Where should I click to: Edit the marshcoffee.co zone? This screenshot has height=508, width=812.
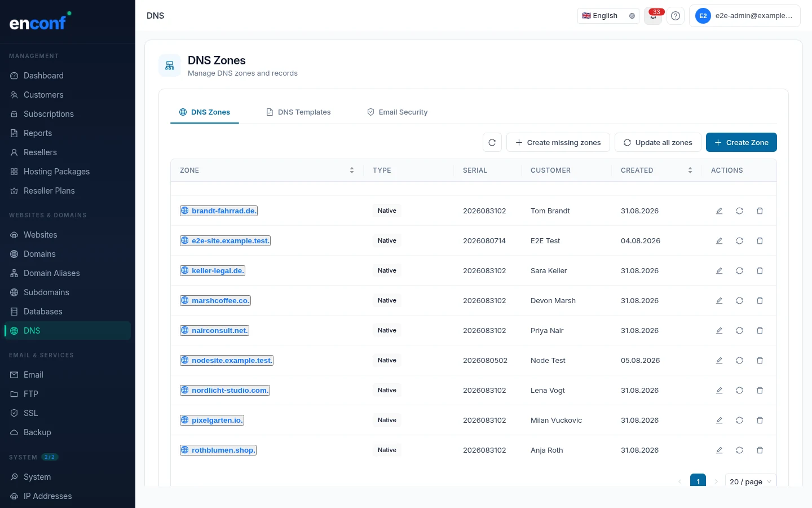pyautogui.click(x=719, y=300)
